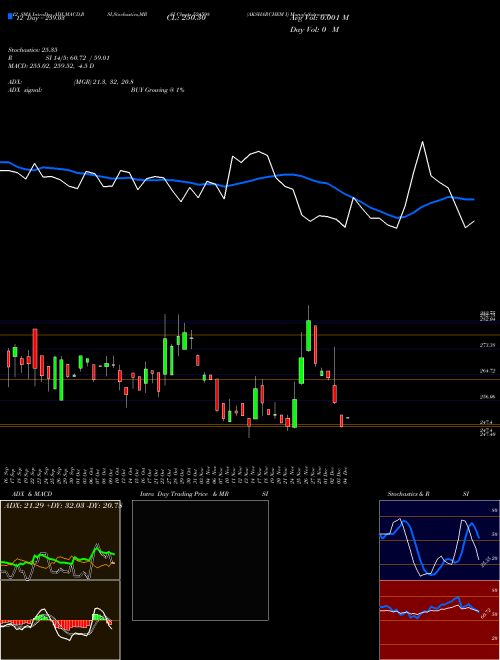Viewport: 500px width, 660px height.
Task: Click the MACD histogram chart panel
Action: pos(60,620)
